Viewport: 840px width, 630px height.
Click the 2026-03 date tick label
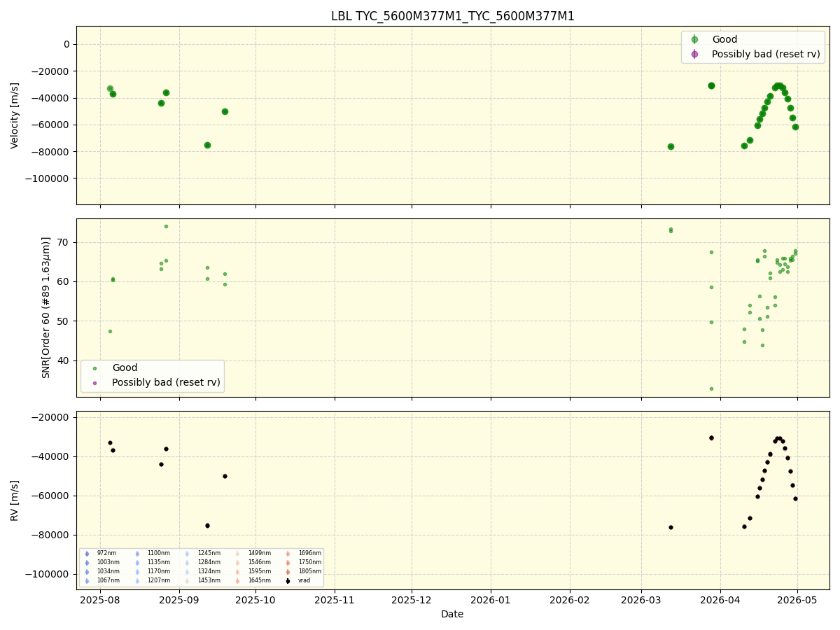coord(641,600)
